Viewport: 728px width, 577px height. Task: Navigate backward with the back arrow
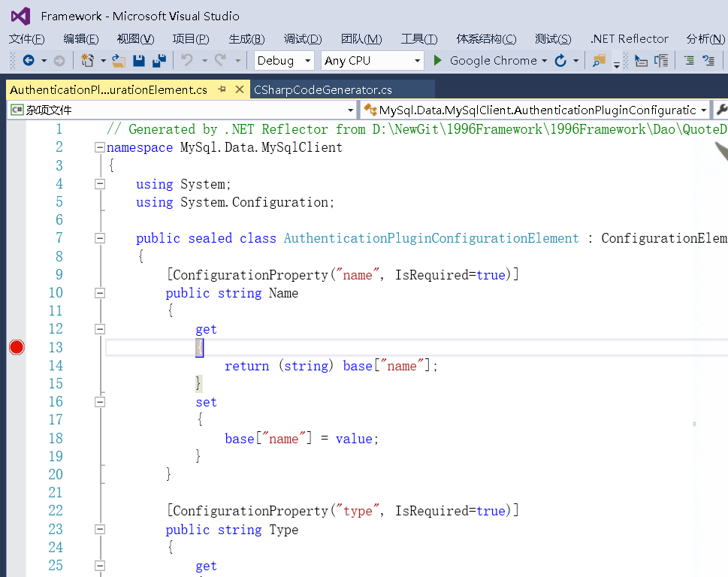click(x=29, y=60)
